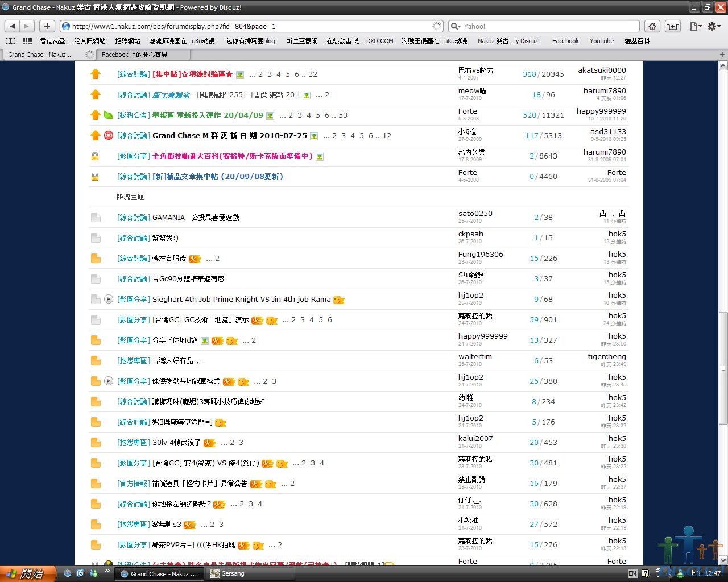Image resolution: width=728 pixels, height=582 pixels.
Task: Go to page 6 of GC技術「地流」演示
Action: pyautogui.click(x=330, y=320)
